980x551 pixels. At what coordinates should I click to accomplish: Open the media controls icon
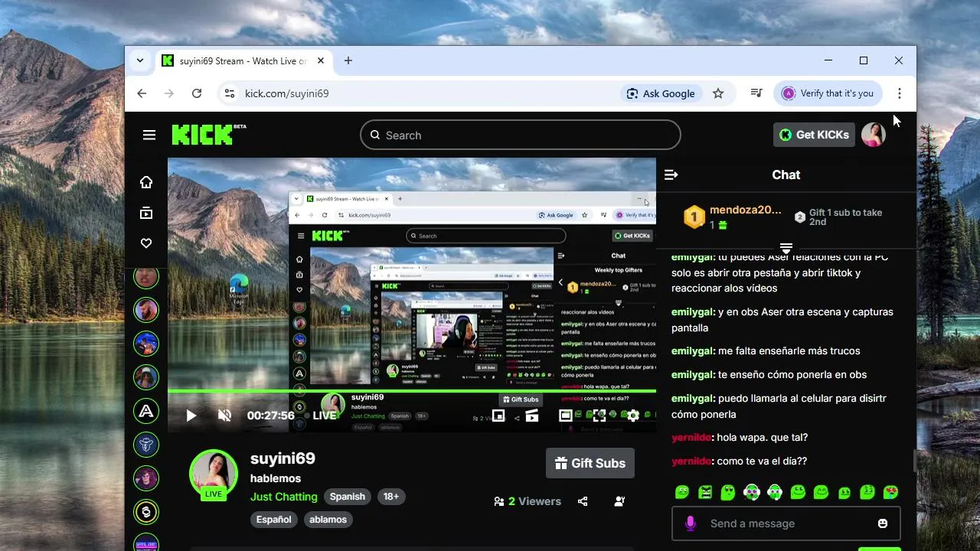point(756,93)
